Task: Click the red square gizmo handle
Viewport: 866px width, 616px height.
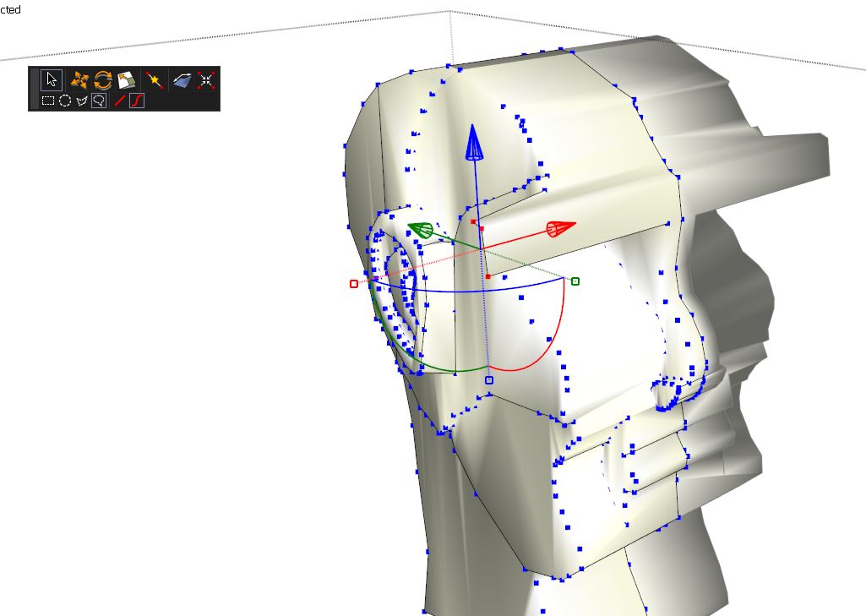Action: pyautogui.click(x=354, y=284)
